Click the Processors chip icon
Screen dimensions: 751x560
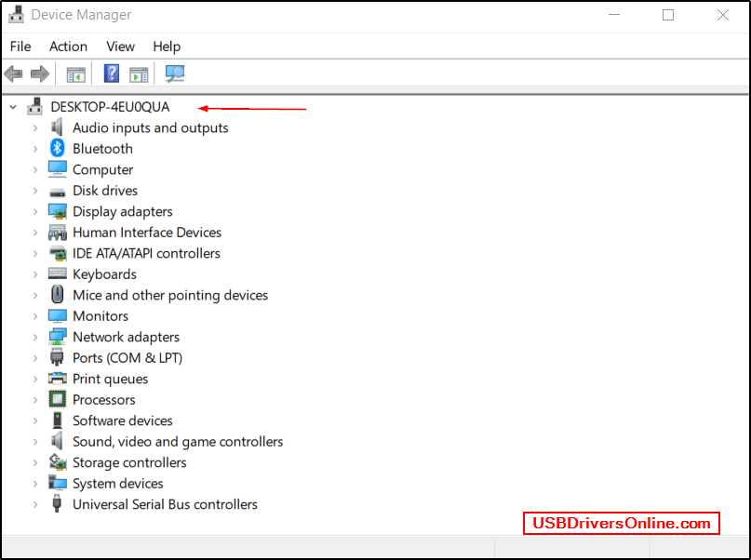coord(58,400)
